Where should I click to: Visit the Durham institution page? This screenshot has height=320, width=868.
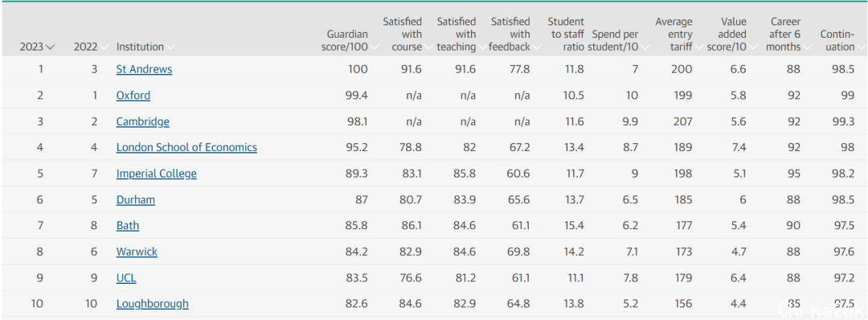pyautogui.click(x=136, y=199)
